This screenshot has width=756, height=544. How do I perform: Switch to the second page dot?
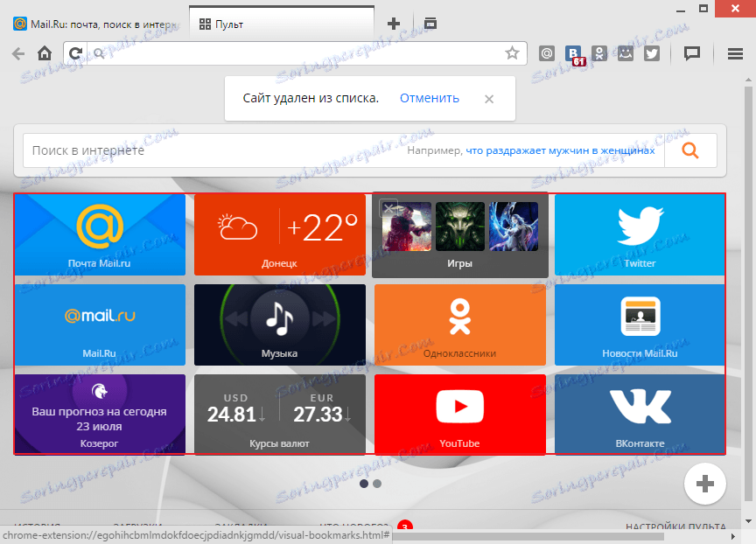(377, 484)
